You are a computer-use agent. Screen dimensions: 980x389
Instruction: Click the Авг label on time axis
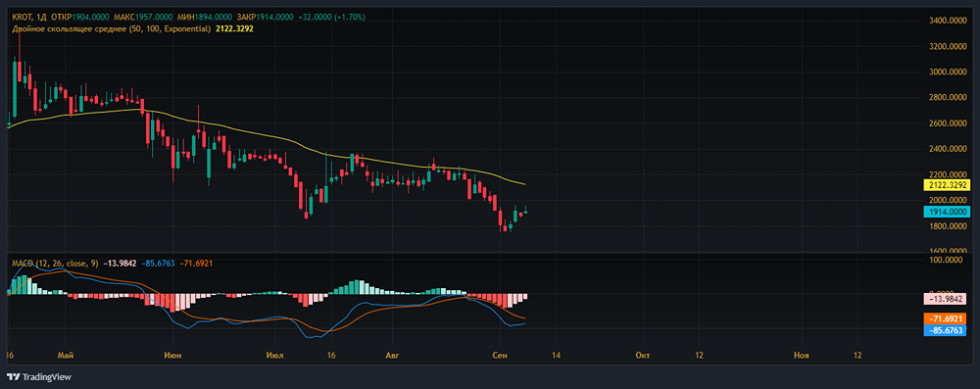(x=392, y=356)
